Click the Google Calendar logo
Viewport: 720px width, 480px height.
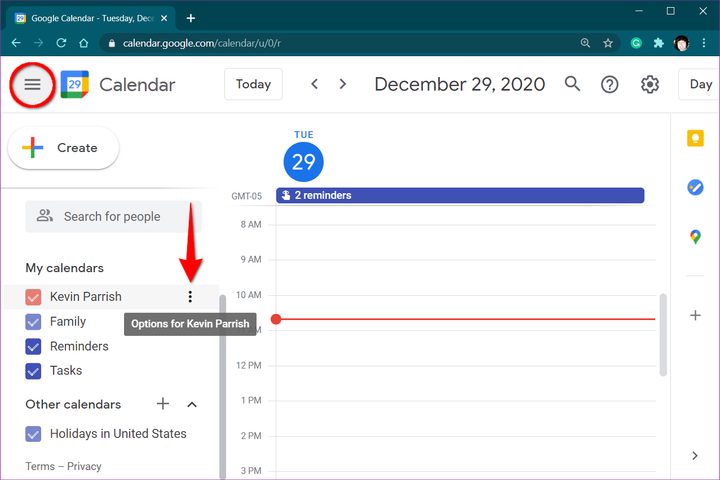pyautogui.click(x=74, y=85)
